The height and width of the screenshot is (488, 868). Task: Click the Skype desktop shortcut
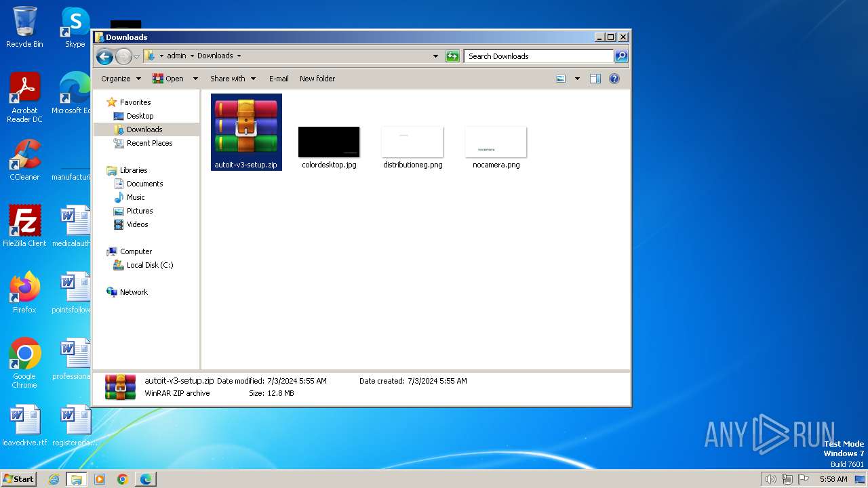(75, 28)
